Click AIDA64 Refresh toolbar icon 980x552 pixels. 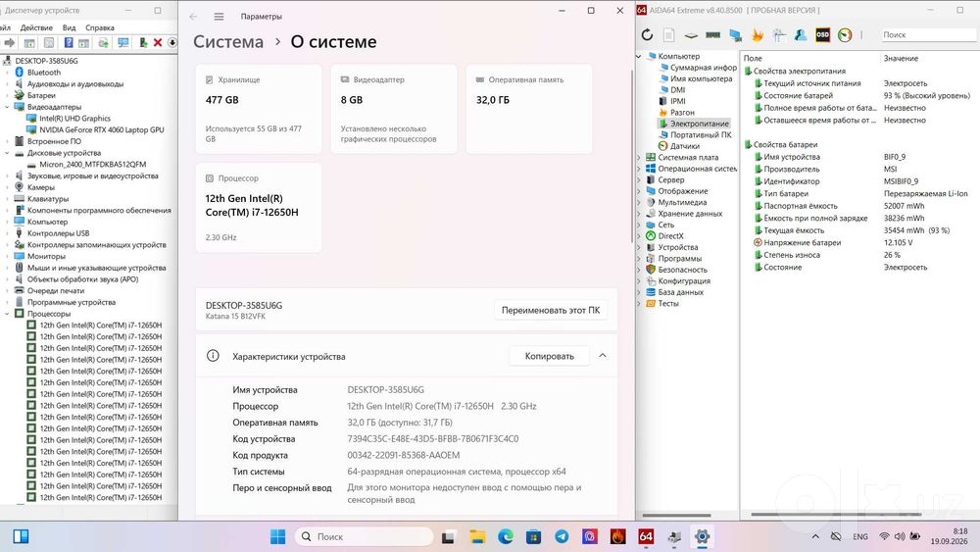(x=647, y=35)
